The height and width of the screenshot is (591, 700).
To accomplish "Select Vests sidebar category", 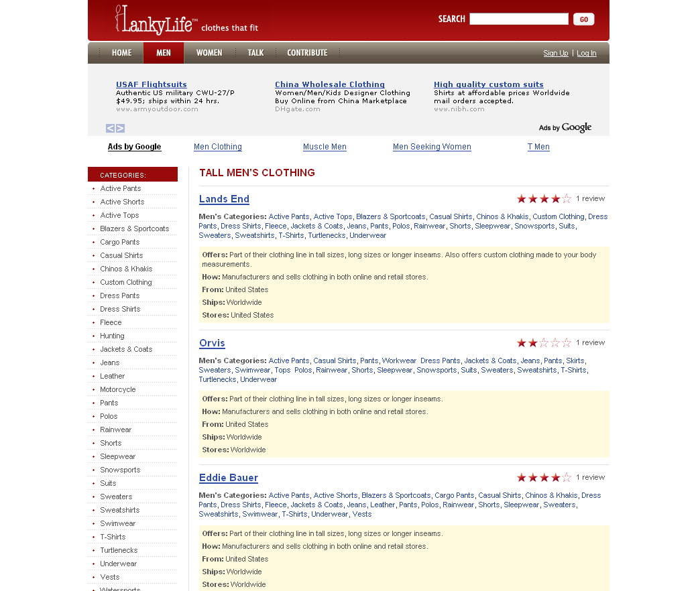I will [110, 577].
